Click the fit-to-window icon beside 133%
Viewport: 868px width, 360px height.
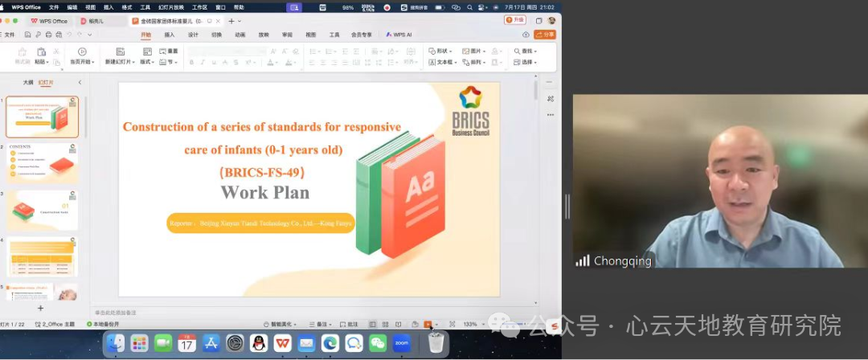coord(452,324)
